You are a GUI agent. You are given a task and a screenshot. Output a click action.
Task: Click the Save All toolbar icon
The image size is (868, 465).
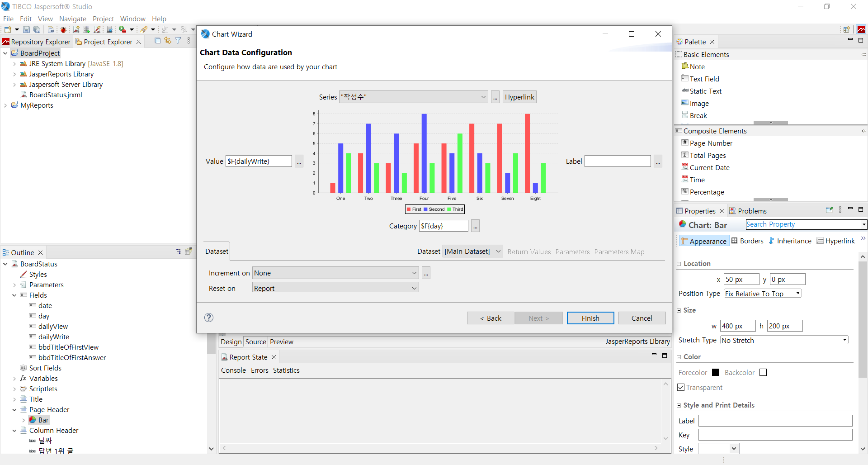37,30
